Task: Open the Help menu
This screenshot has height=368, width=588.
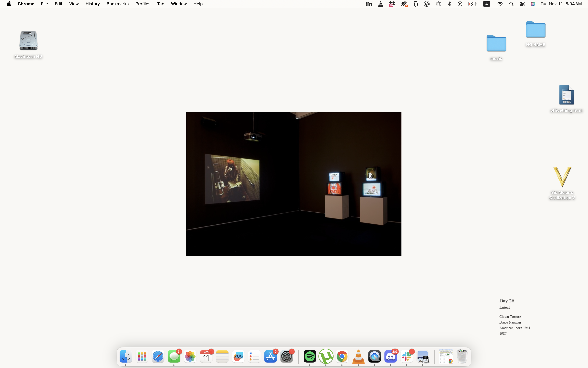Action: click(x=198, y=4)
